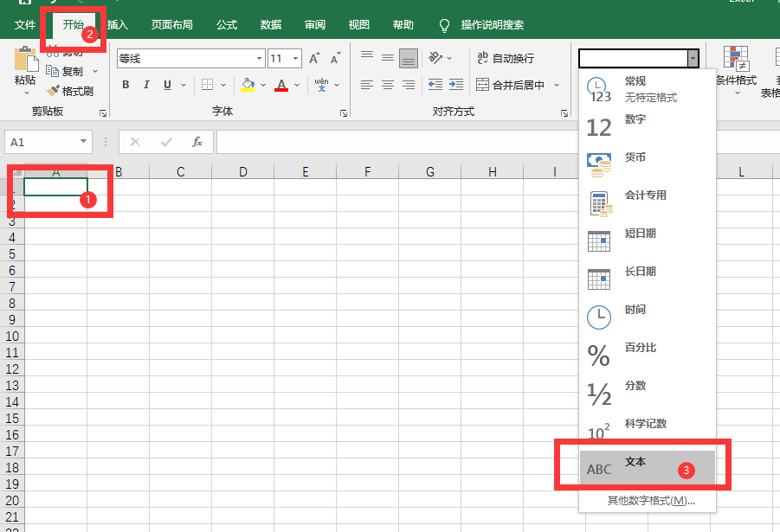Choose 文本 text format
Viewport: 780px width, 532px height.
648,467
